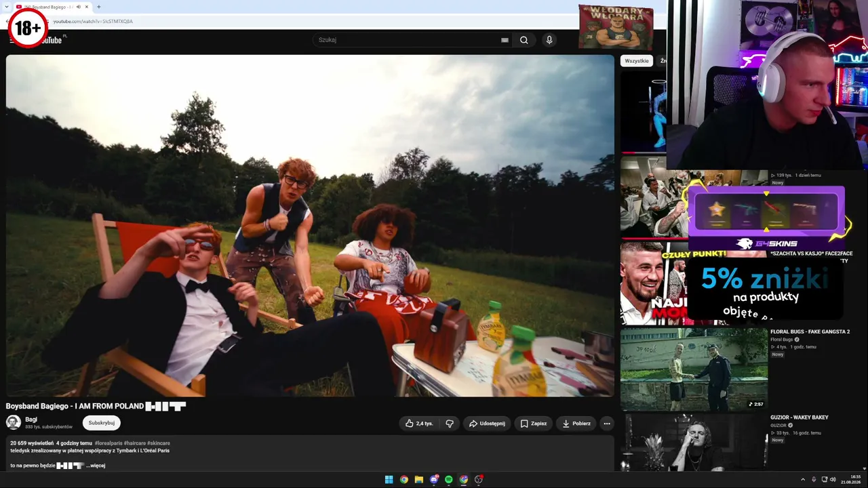868x488 pixels.
Task: Open Discord from the taskbar
Action: (434, 479)
